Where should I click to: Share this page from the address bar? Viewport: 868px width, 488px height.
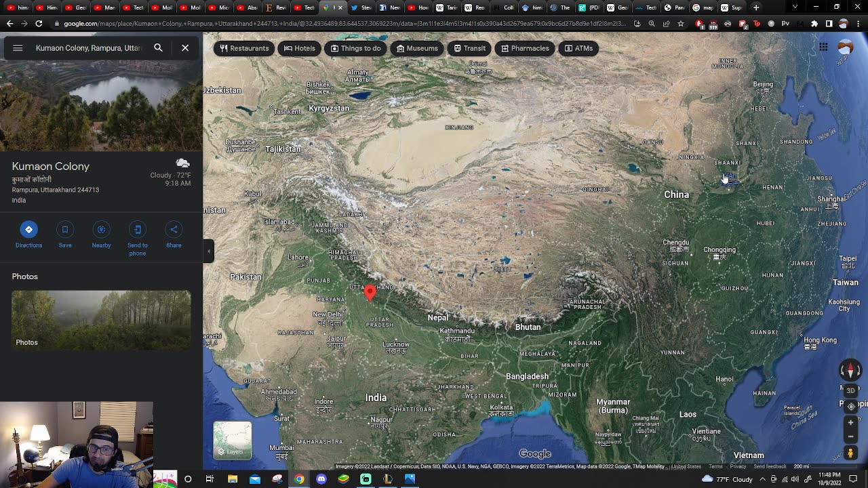(x=666, y=24)
